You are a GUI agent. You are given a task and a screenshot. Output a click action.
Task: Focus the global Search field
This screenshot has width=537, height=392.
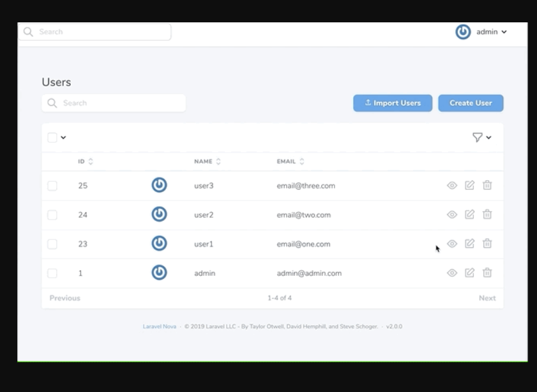(x=95, y=32)
